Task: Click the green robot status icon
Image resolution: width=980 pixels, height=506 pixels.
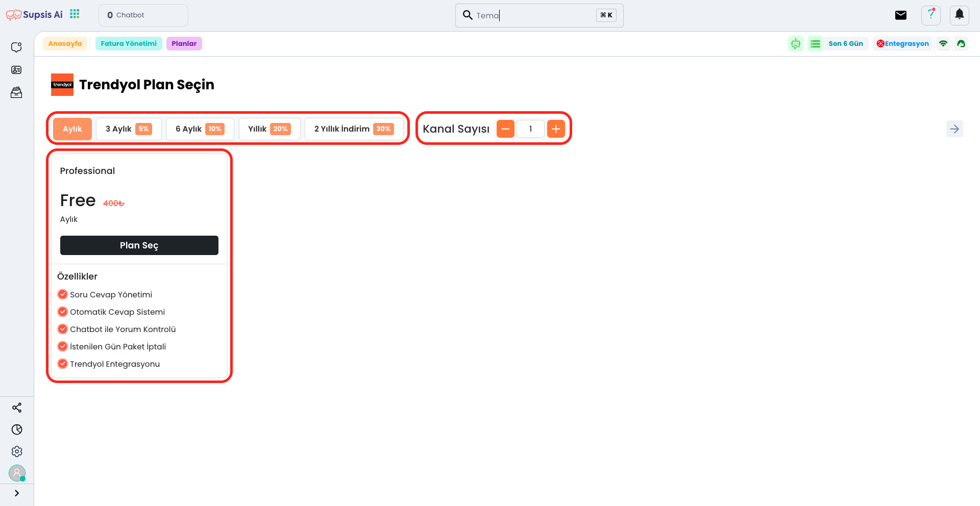Action: pyautogui.click(x=796, y=44)
